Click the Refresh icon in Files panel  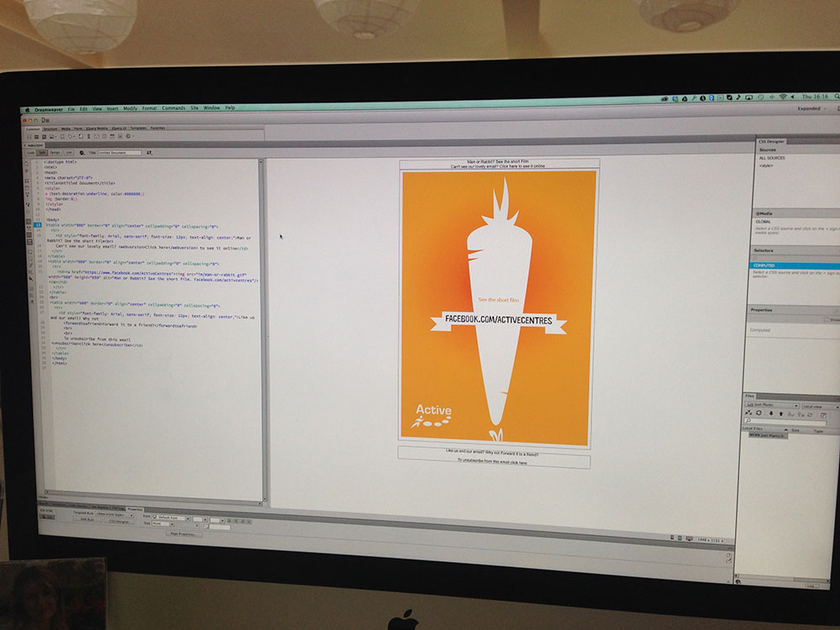pyautogui.click(x=759, y=413)
